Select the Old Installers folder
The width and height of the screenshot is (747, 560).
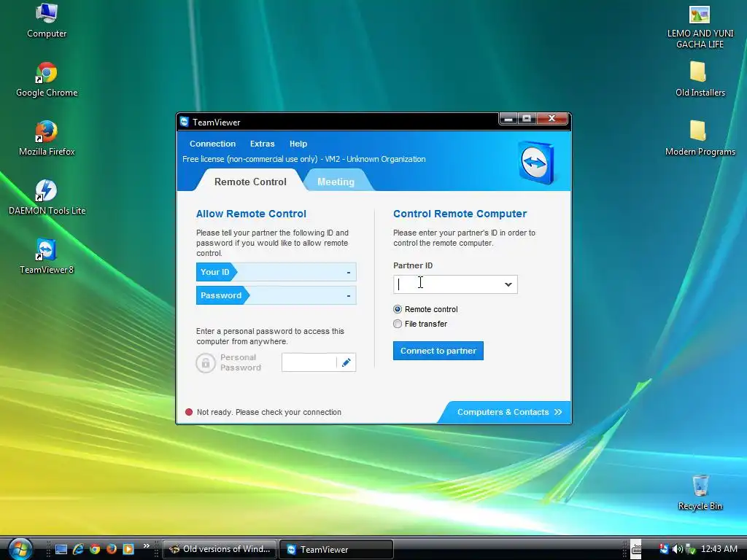pos(700,80)
